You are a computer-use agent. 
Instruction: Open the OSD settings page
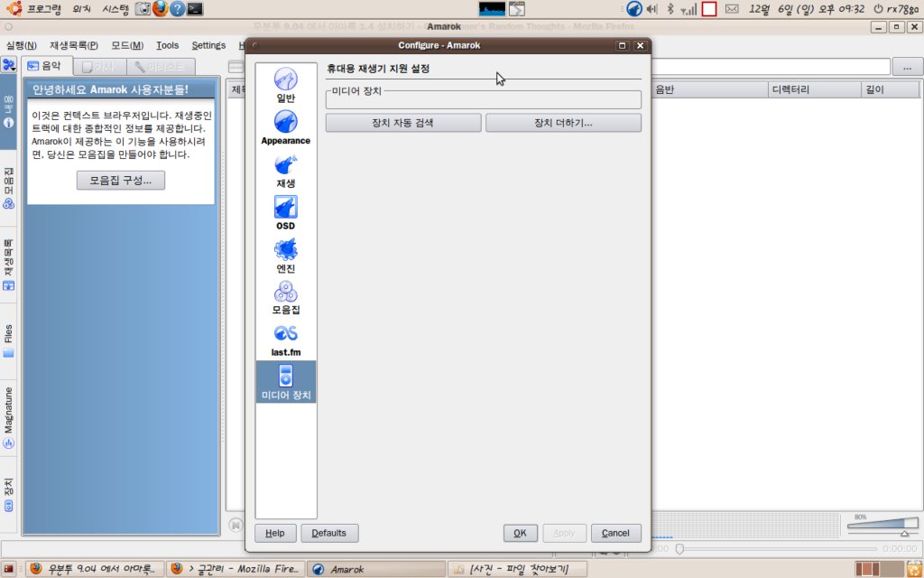(286, 213)
